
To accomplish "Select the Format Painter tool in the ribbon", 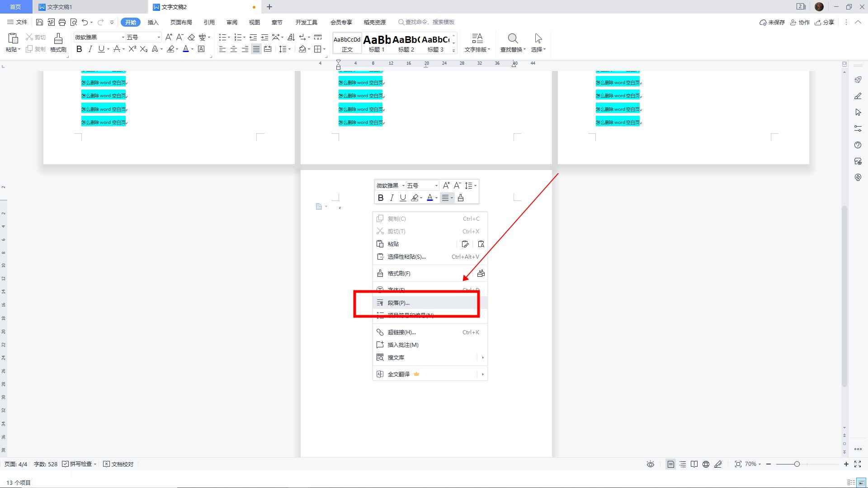I will (x=58, y=43).
